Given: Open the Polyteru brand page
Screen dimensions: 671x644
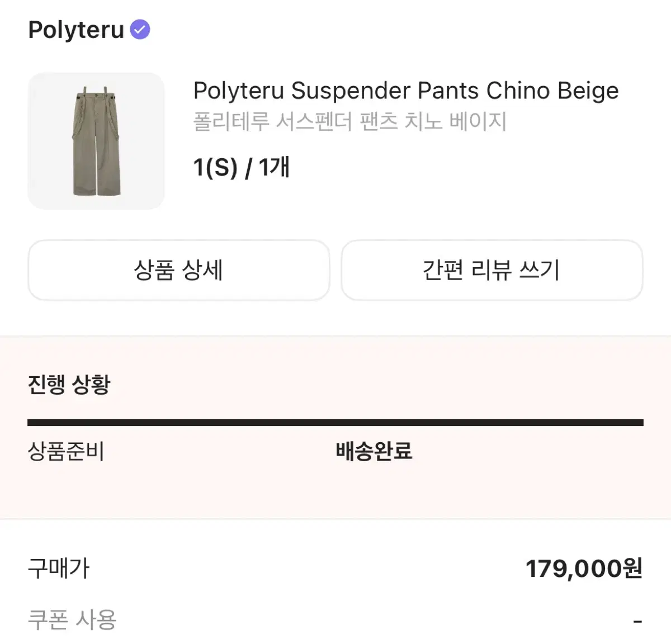Looking at the screenshot, I should [75, 29].
